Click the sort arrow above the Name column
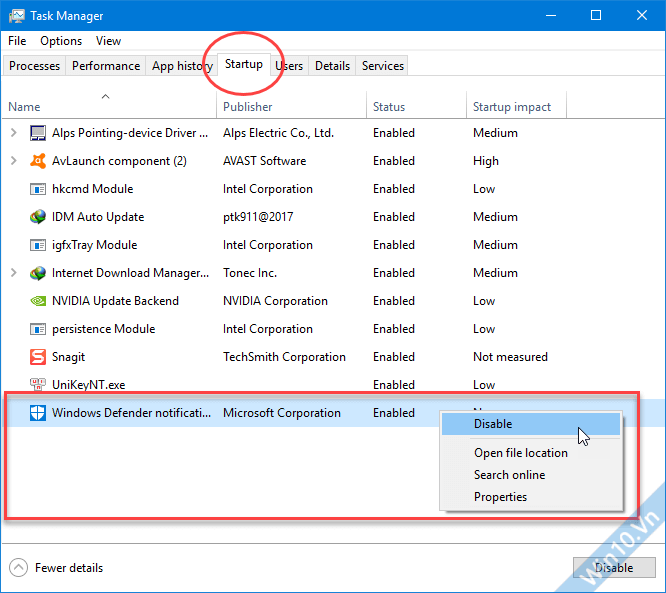 coord(105,96)
